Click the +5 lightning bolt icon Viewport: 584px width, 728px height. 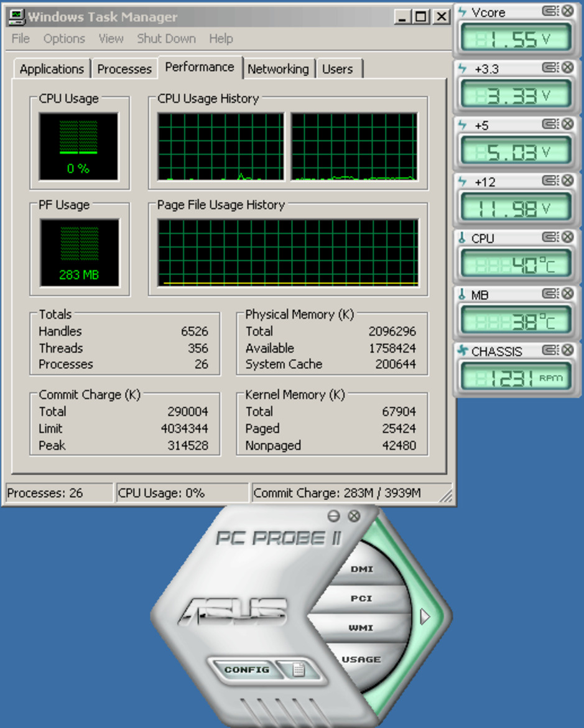(462, 125)
